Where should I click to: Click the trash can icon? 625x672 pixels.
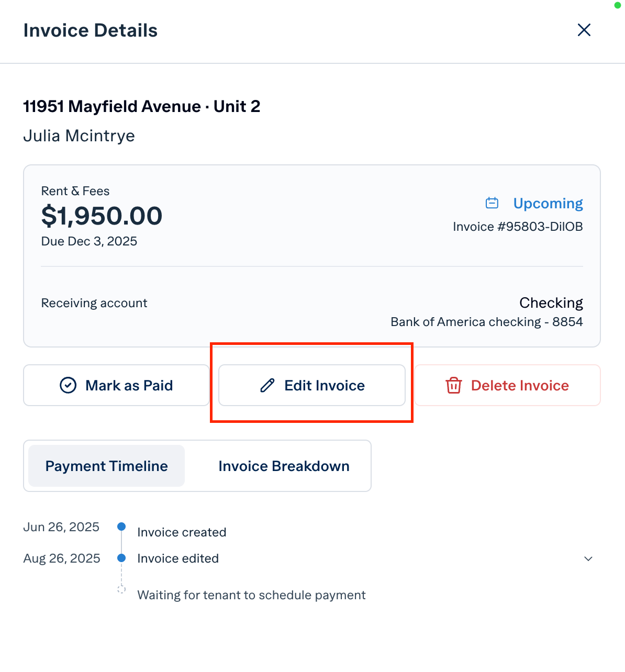(453, 386)
